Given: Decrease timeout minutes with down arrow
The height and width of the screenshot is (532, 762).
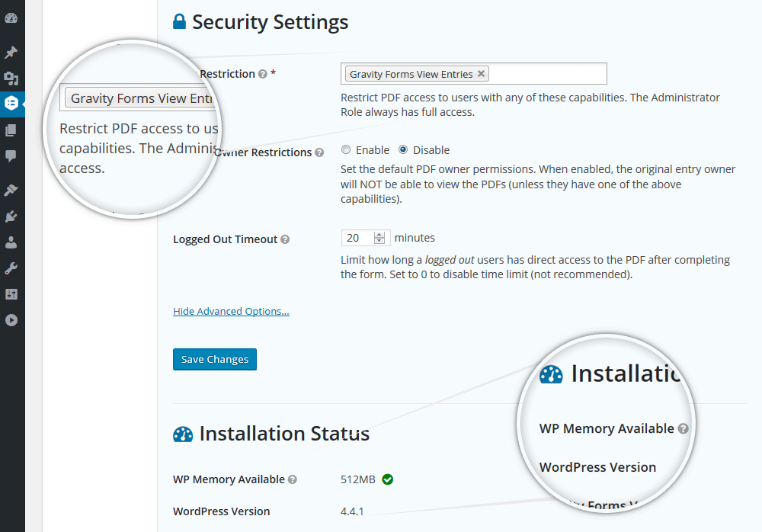Looking at the screenshot, I should (379, 241).
